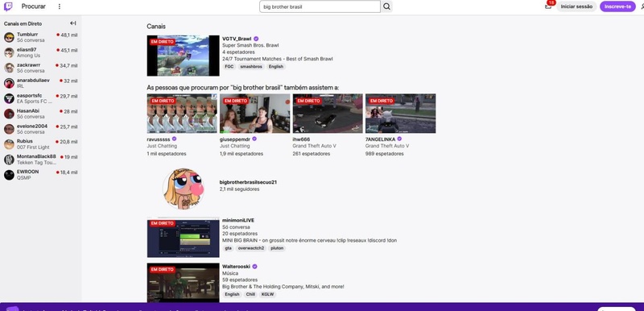Open the Procurar browse tab

point(33,6)
